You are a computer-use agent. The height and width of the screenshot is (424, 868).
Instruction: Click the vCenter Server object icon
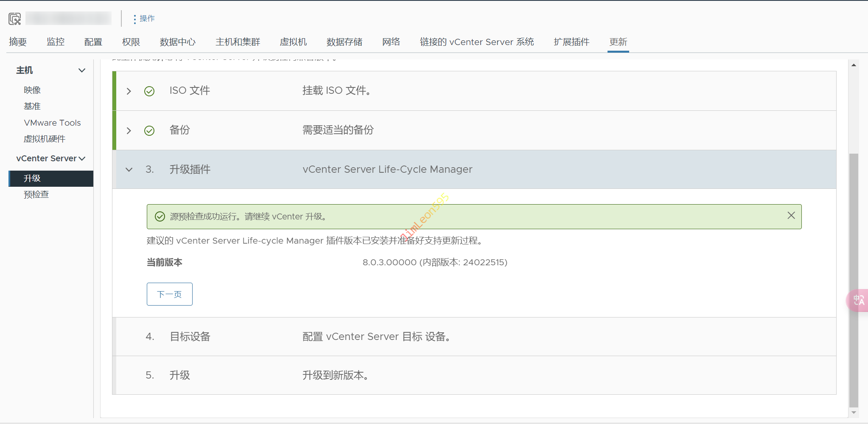tap(14, 19)
